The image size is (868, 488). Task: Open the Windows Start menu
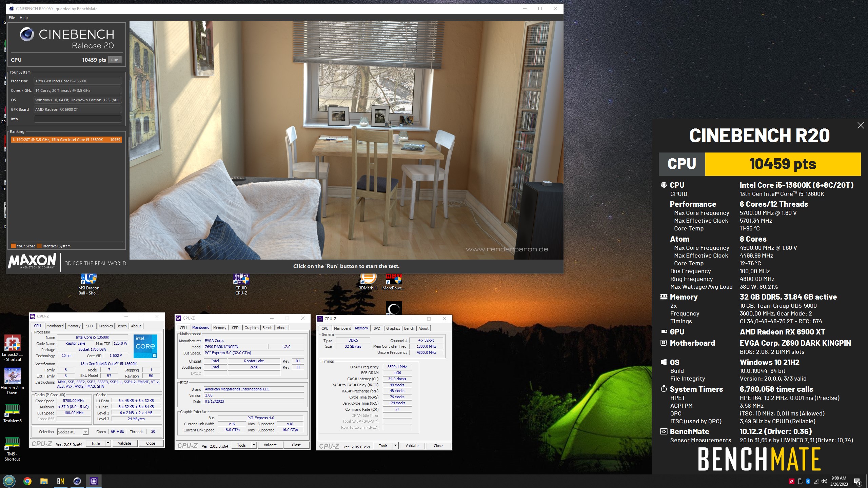pos(9,481)
